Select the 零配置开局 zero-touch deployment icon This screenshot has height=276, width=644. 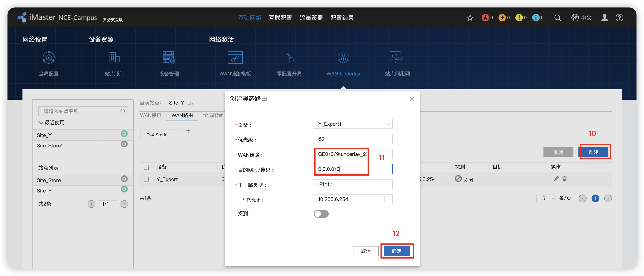(289, 58)
